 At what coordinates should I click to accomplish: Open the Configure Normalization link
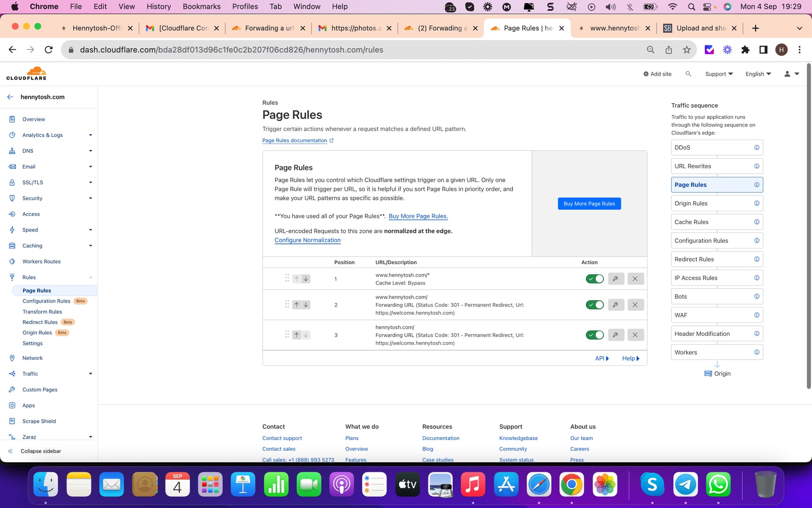pos(307,240)
